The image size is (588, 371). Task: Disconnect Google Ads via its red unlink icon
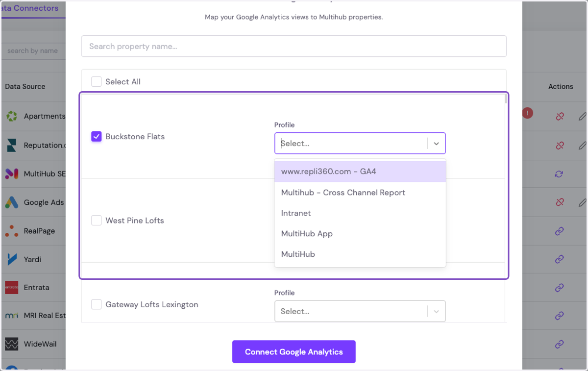pyautogui.click(x=560, y=202)
